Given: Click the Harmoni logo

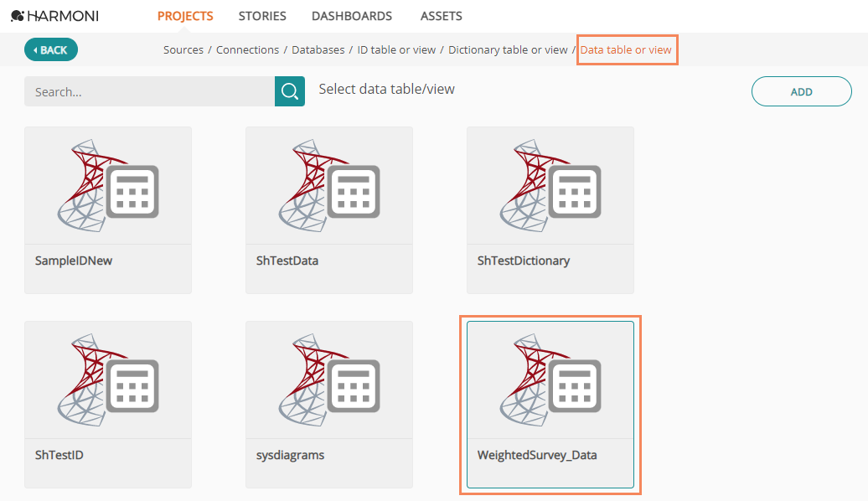Looking at the screenshot, I should pos(54,16).
